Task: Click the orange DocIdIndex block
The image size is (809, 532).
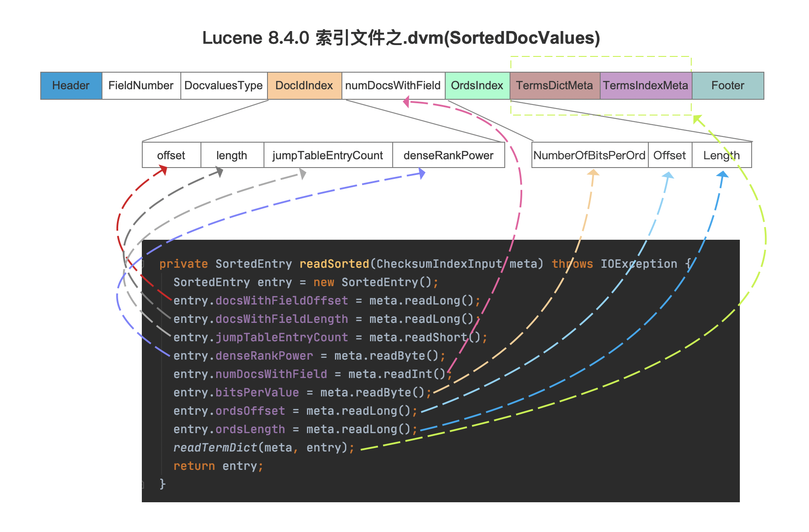Action: click(x=304, y=86)
